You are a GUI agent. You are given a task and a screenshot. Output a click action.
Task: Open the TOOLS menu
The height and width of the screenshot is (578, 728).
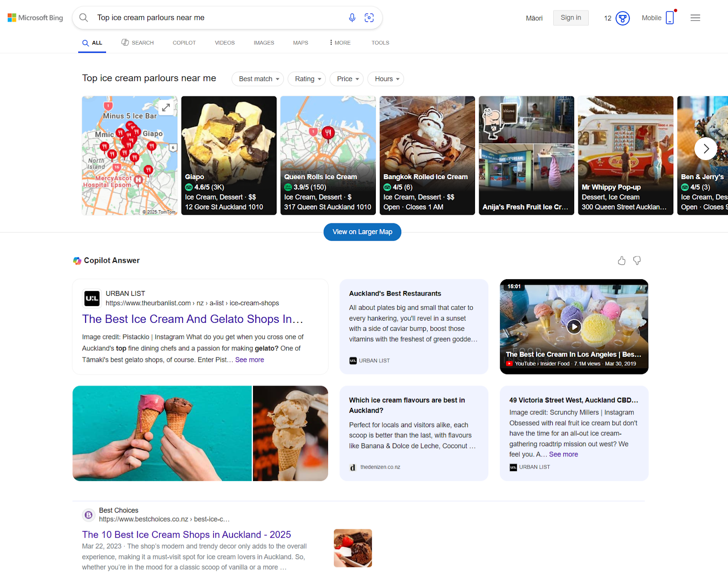click(380, 43)
